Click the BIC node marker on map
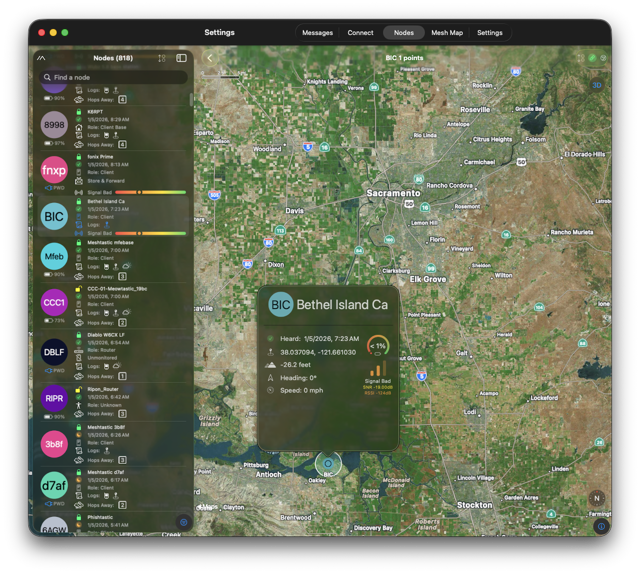This screenshot has width=640, height=574. point(328,463)
